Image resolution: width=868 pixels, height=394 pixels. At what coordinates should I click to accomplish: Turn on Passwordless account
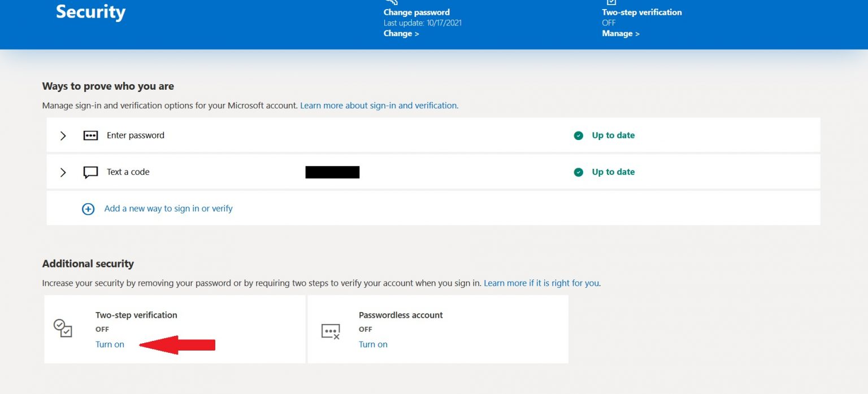(373, 344)
